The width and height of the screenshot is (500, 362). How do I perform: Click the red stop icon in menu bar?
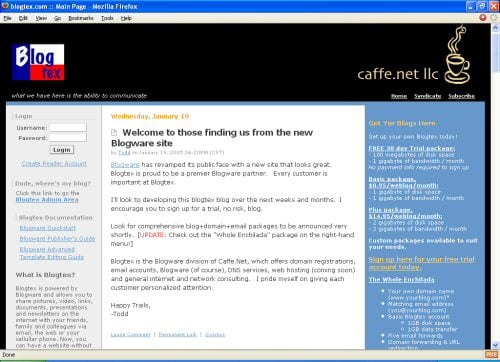click(x=483, y=18)
